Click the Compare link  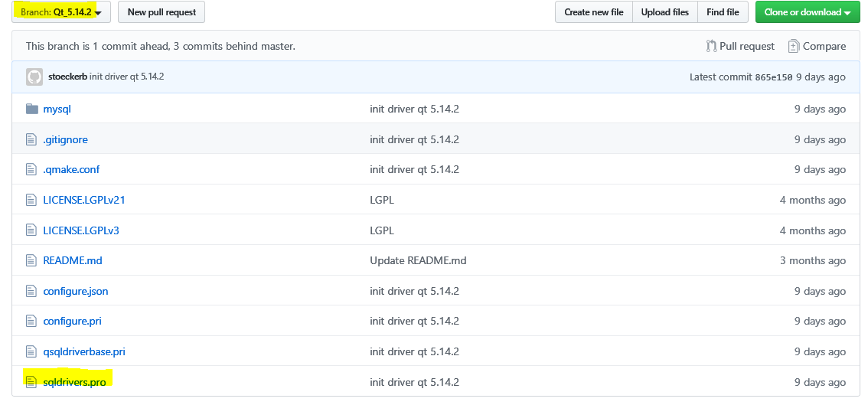point(824,46)
